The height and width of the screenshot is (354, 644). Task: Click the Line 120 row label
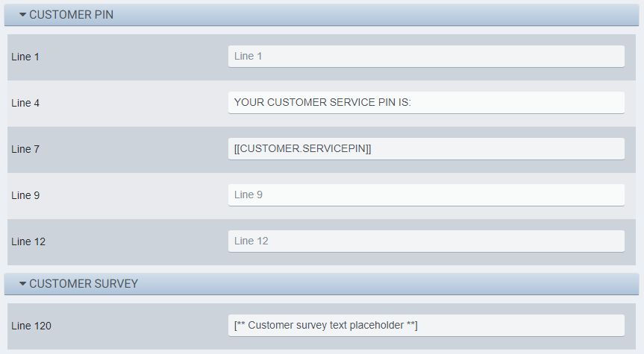click(x=31, y=326)
